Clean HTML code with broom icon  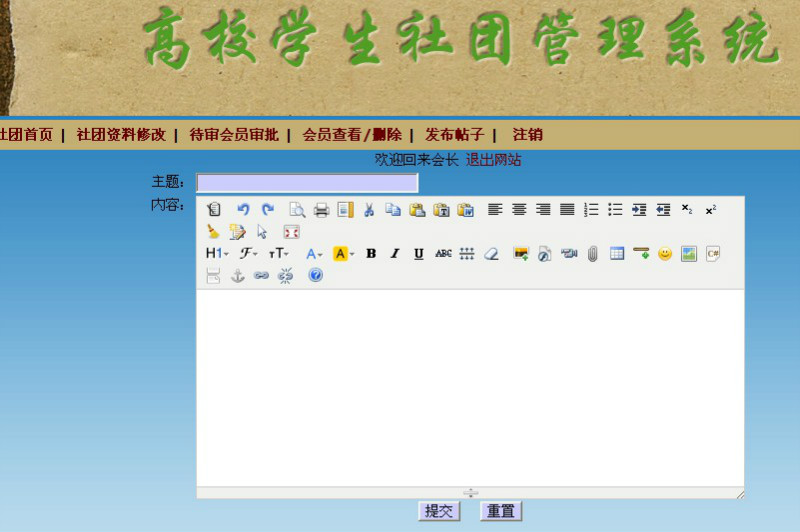(x=213, y=232)
